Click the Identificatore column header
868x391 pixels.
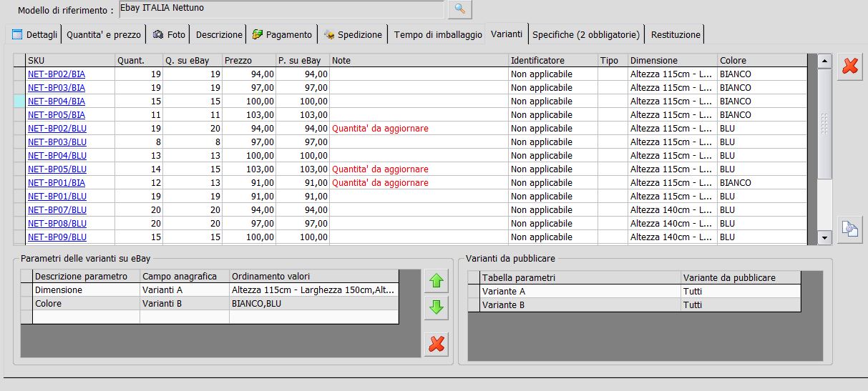coord(553,60)
